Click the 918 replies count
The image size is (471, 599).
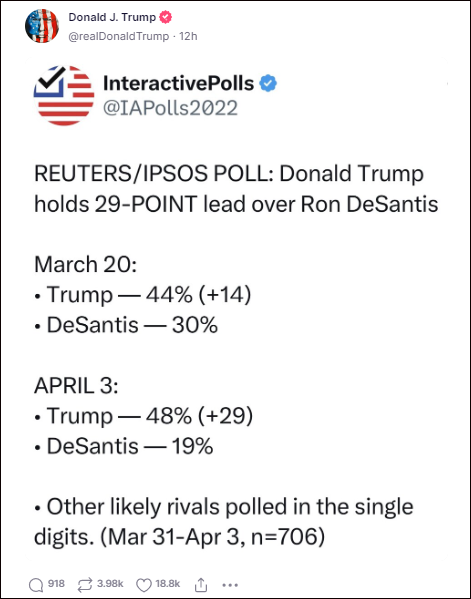56,584
